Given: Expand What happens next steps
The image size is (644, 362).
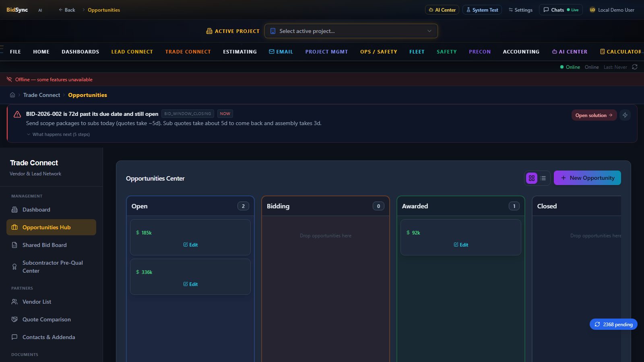Looking at the screenshot, I should [58, 134].
